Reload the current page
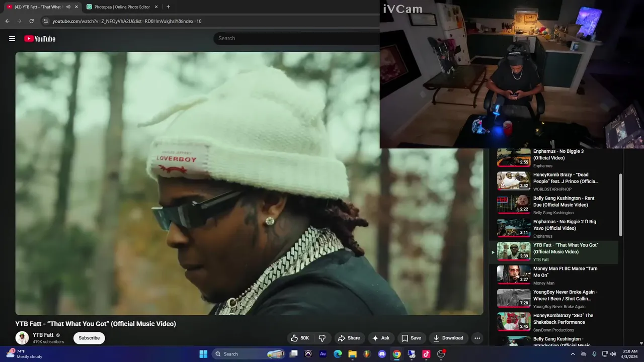 point(31,21)
